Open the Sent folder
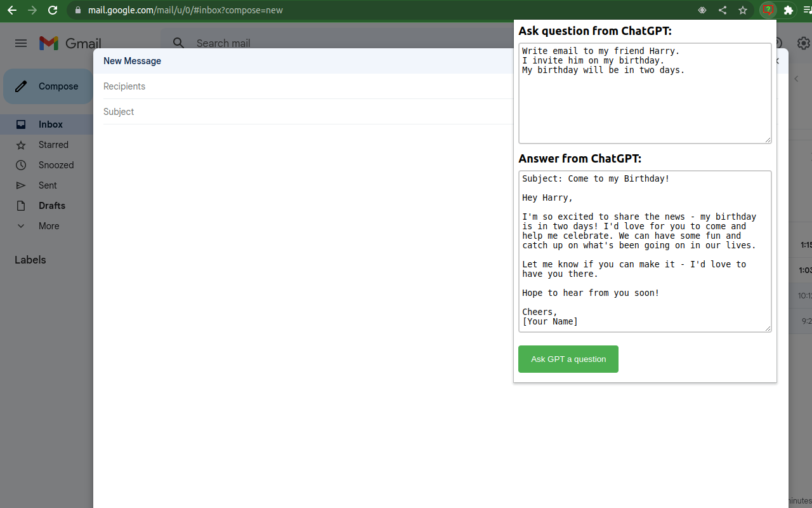This screenshot has height=508, width=812. coord(46,185)
